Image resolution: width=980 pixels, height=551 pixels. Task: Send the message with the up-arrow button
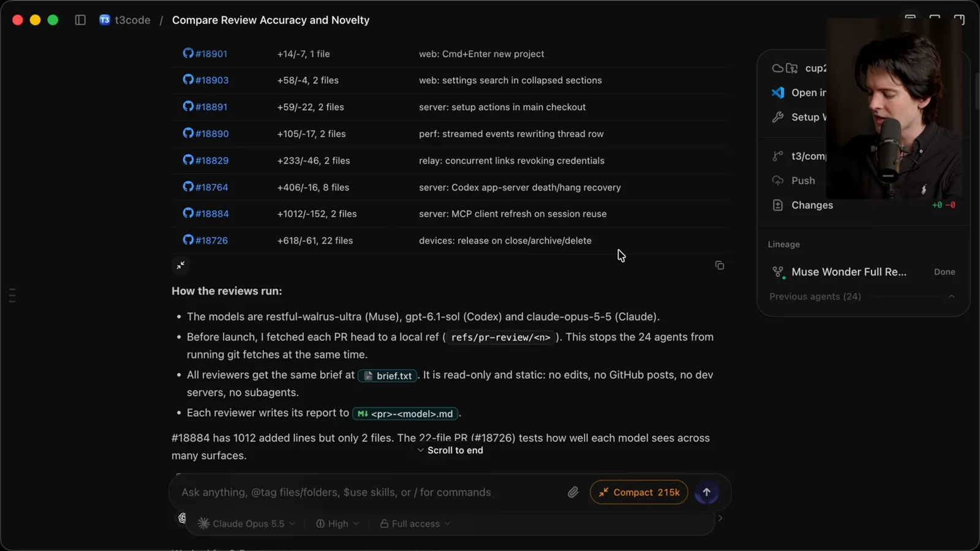[706, 492]
